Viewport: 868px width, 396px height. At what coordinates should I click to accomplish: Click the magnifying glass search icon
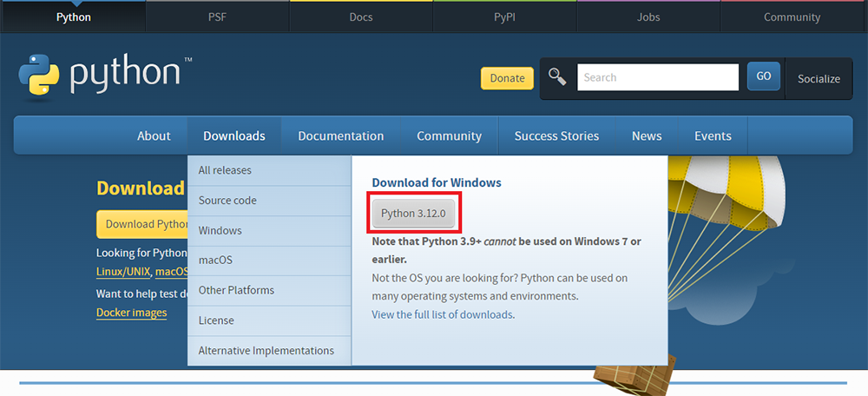(x=557, y=77)
